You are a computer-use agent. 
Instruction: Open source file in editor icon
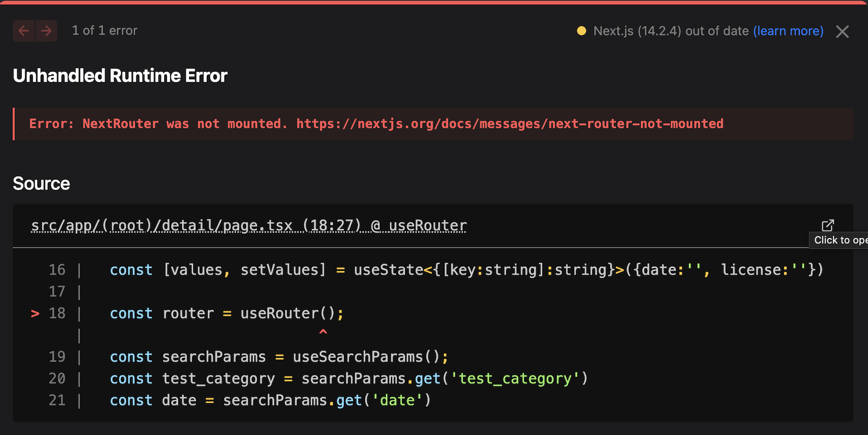[x=828, y=225]
